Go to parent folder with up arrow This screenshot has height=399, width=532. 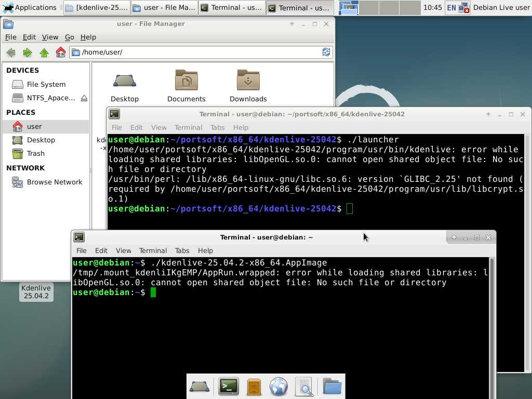pos(44,52)
